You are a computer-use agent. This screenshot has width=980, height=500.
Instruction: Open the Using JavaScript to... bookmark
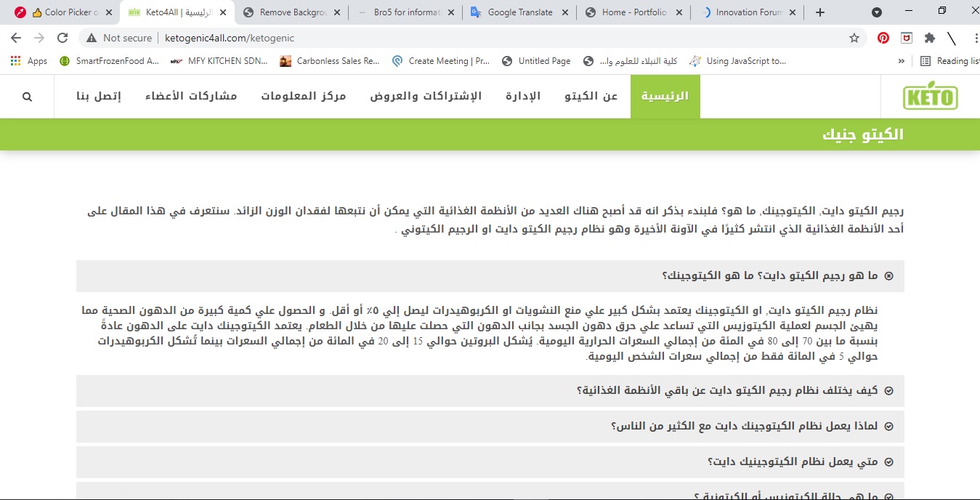tap(738, 61)
